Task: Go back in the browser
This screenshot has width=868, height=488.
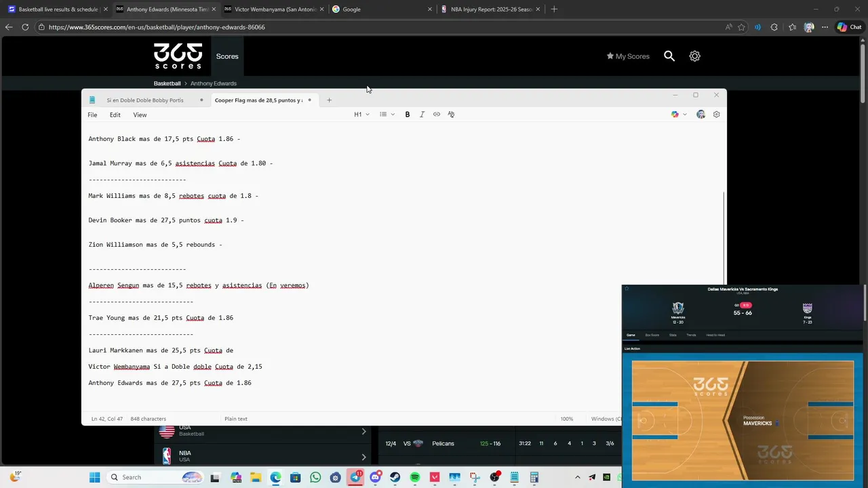Action: [8, 27]
